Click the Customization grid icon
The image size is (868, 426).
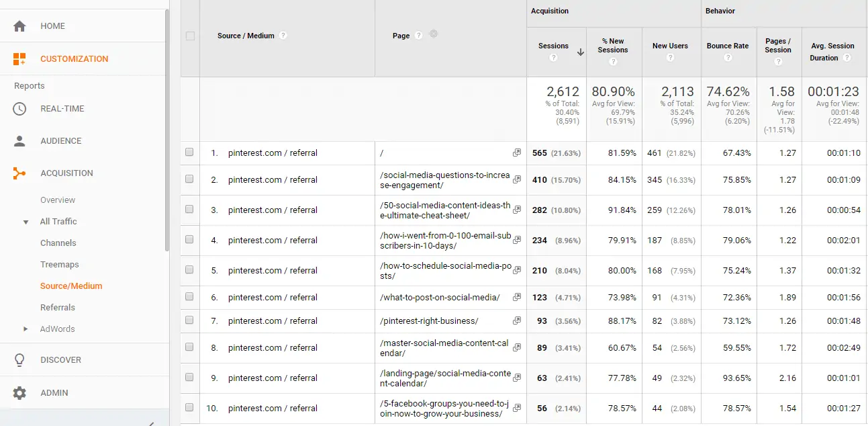point(19,59)
